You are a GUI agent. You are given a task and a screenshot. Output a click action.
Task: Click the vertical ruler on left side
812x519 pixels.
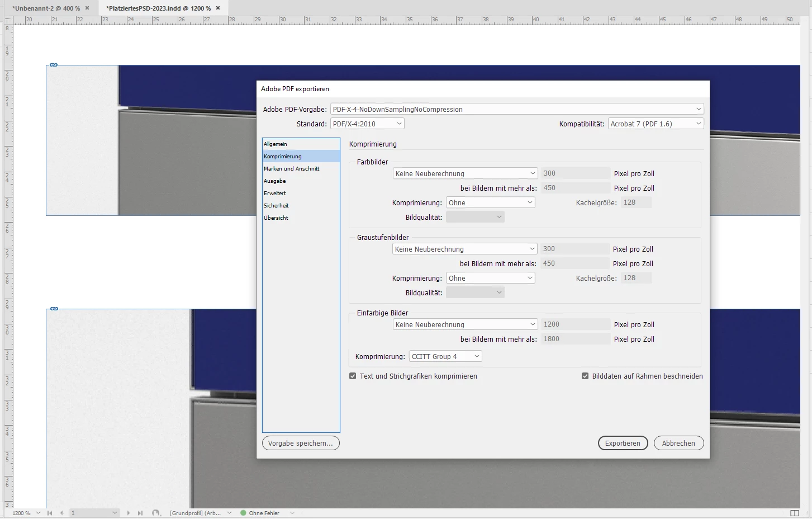point(8,266)
